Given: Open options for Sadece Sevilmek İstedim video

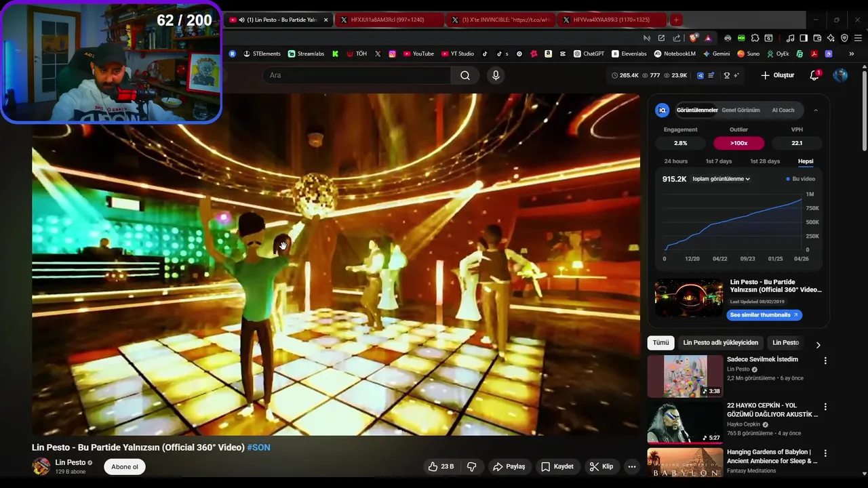Looking at the screenshot, I should 825,361.
